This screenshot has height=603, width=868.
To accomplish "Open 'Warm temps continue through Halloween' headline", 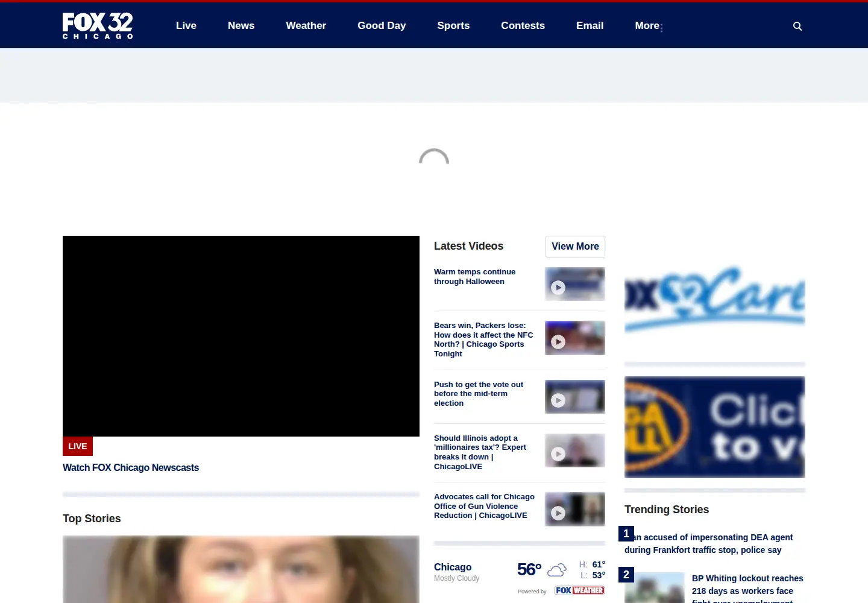I will pyautogui.click(x=474, y=277).
